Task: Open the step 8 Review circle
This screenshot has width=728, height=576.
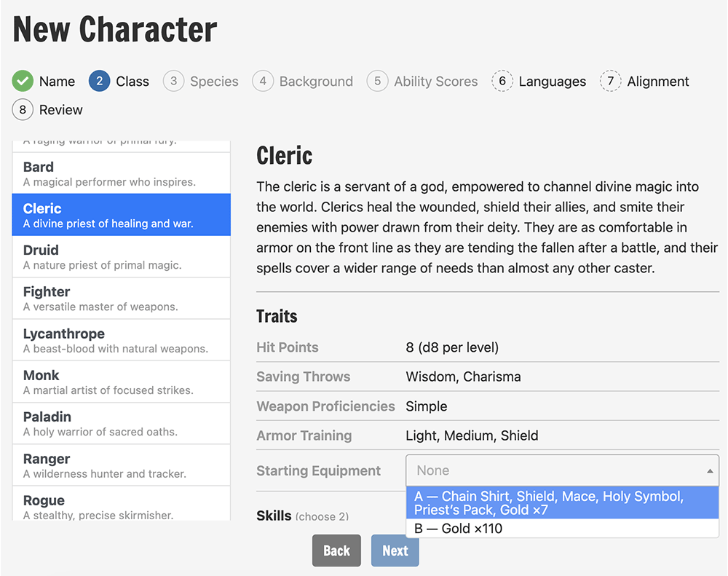Action: click(x=23, y=110)
